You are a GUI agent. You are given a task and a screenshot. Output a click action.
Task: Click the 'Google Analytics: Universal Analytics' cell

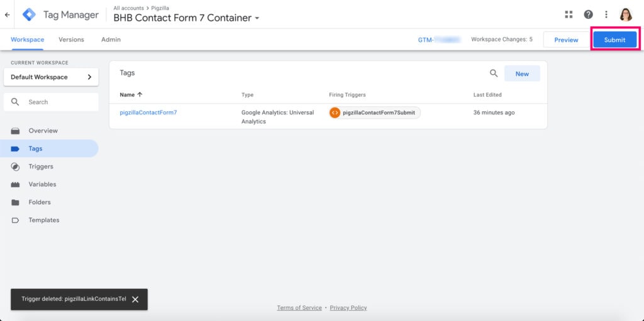[277, 117]
